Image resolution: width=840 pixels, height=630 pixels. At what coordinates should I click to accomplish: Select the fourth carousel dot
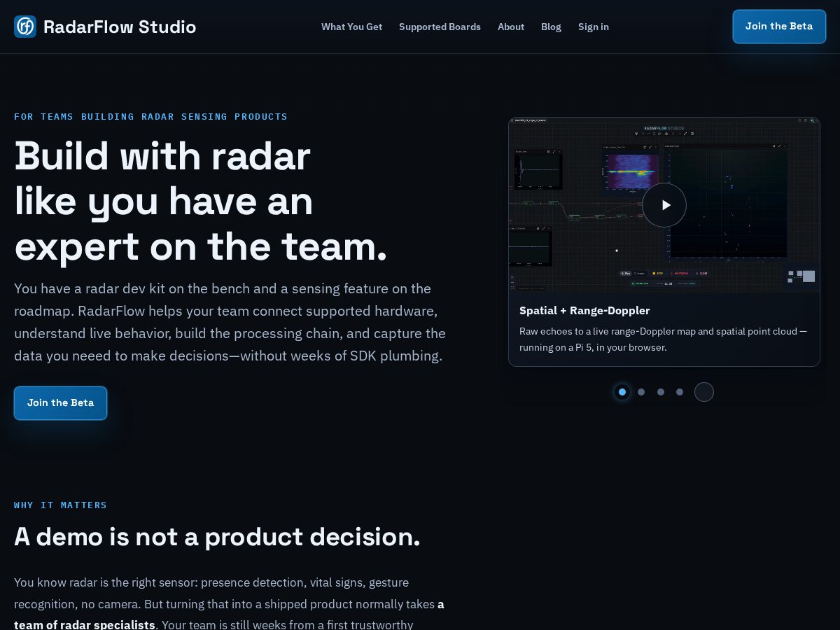(680, 392)
